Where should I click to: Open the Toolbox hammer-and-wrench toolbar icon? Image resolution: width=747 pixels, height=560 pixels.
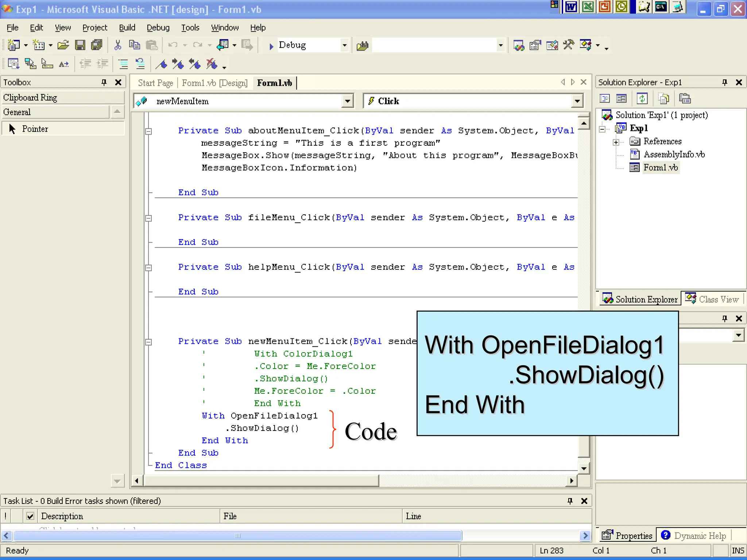569,45
